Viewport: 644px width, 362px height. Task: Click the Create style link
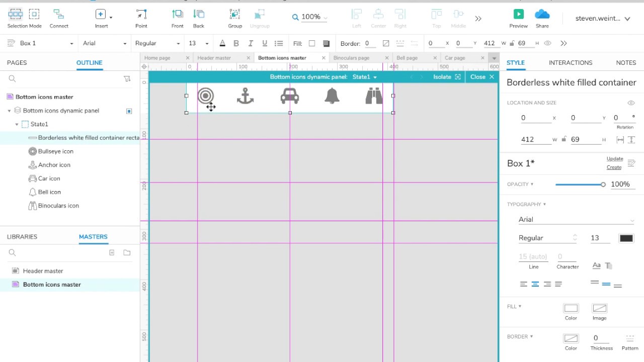pos(614,167)
